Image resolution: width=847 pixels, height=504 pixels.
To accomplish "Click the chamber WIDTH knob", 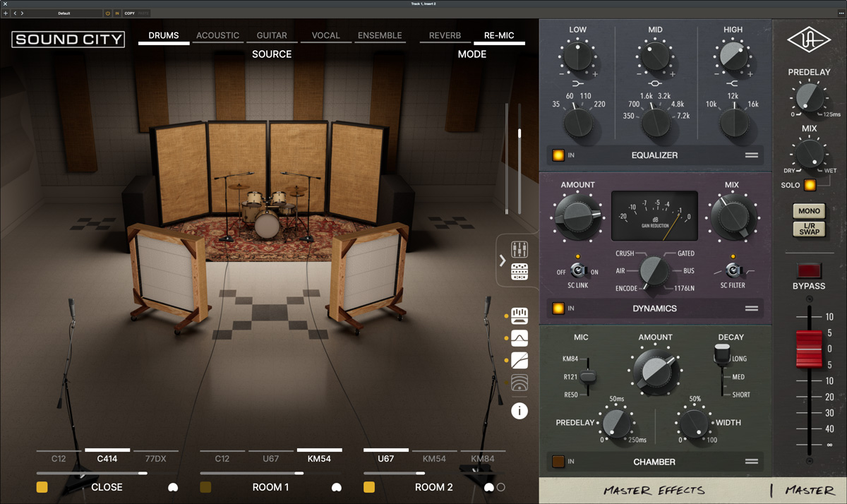I will coord(695,424).
